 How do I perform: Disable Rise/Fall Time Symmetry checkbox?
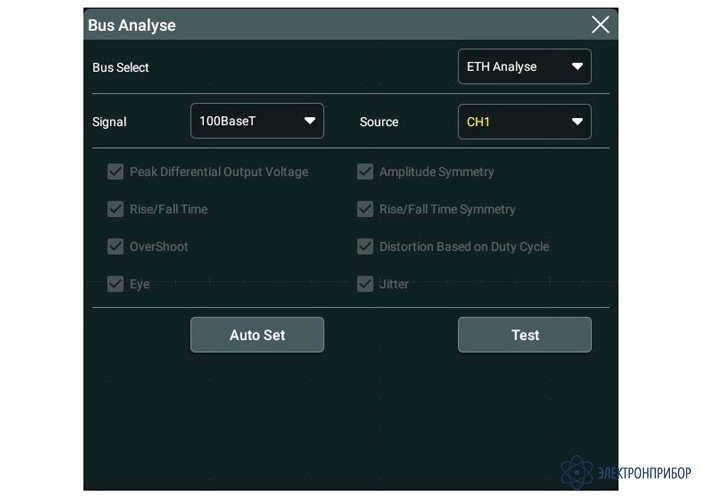tap(365, 209)
